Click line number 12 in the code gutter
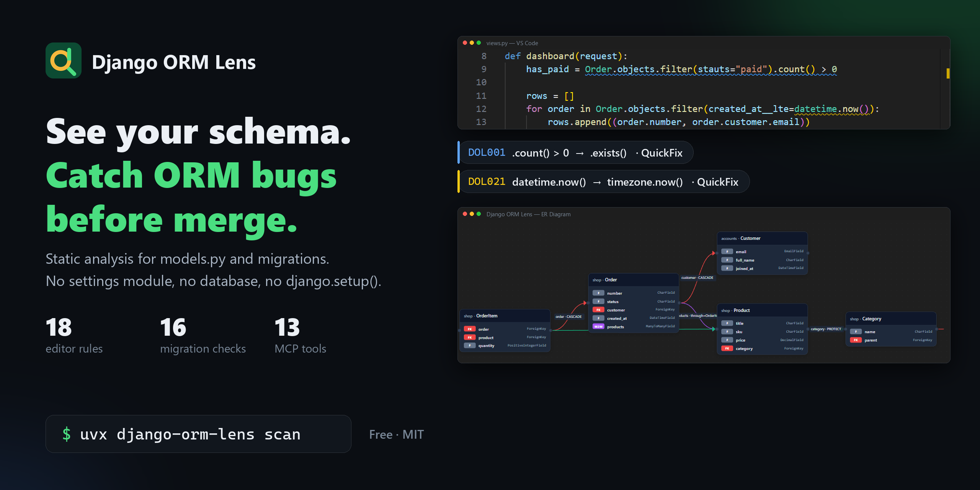980x490 pixels. click(x=481, y=109)
